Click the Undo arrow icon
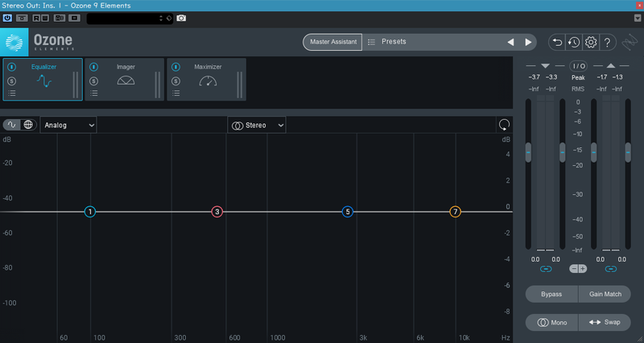The height and width of the screenshot is (343, 644). point(557,42)
